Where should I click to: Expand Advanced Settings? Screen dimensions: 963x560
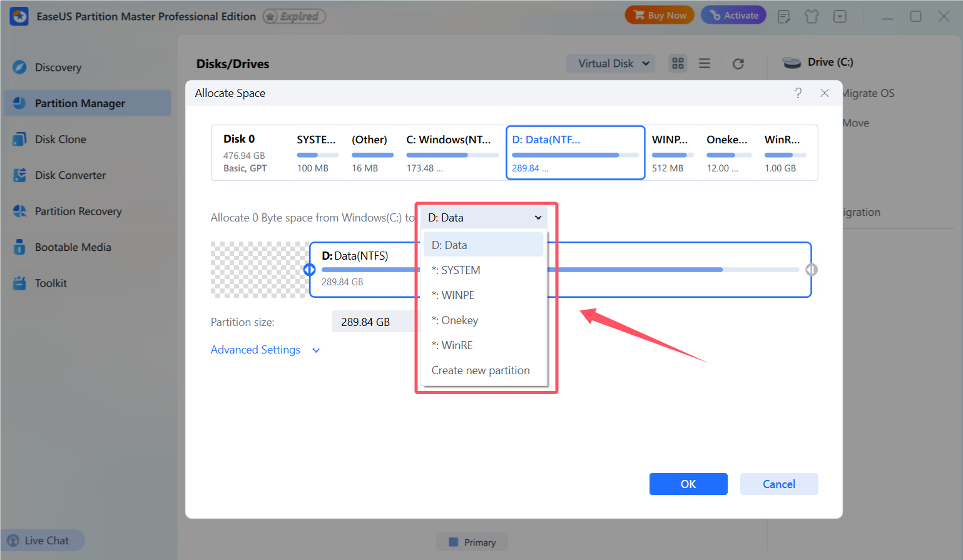pyautogui.click(x=265, y=350)
